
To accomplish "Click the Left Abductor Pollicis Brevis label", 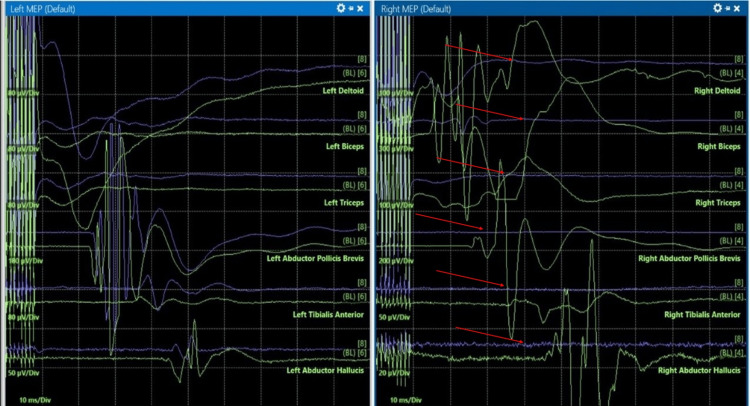I will [x=315, y=259].
